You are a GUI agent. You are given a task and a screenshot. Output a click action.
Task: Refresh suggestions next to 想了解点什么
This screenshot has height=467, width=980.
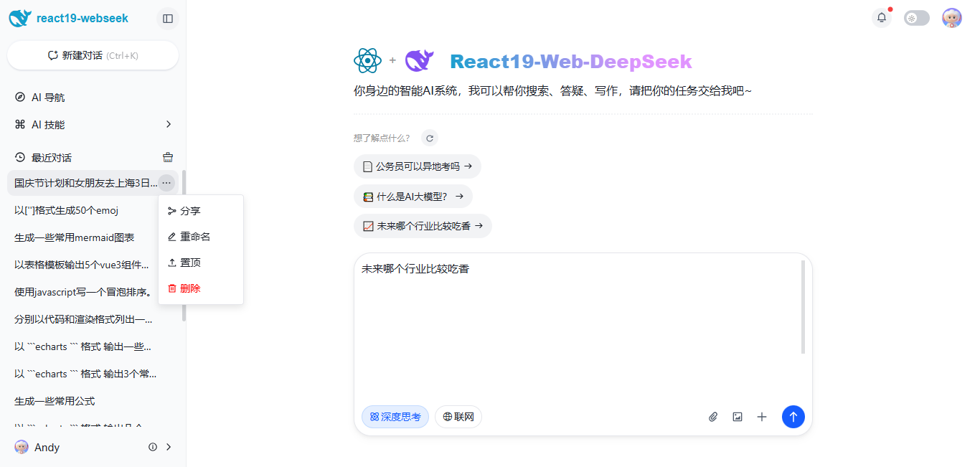pyautogui.click(x=430, y=138)
